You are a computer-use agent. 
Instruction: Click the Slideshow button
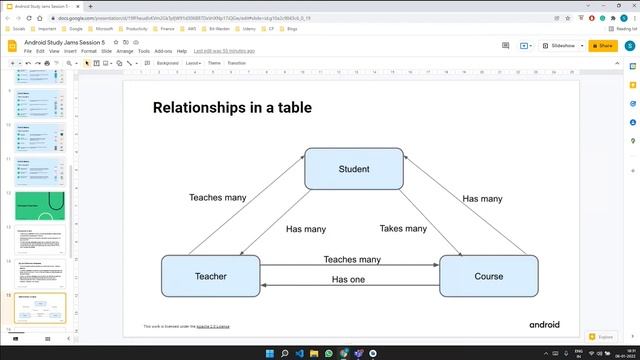tap(560, 46)
